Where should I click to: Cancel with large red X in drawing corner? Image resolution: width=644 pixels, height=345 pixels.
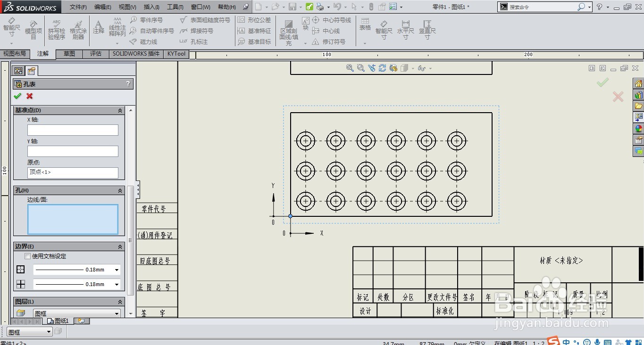618,97
